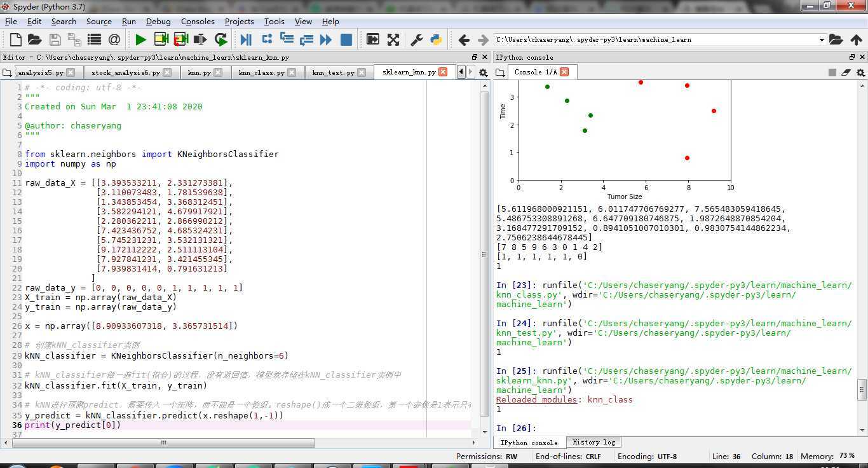Click the End-of-lines: CRLF status entry
The image size is (868, 468).
[568, 457]
